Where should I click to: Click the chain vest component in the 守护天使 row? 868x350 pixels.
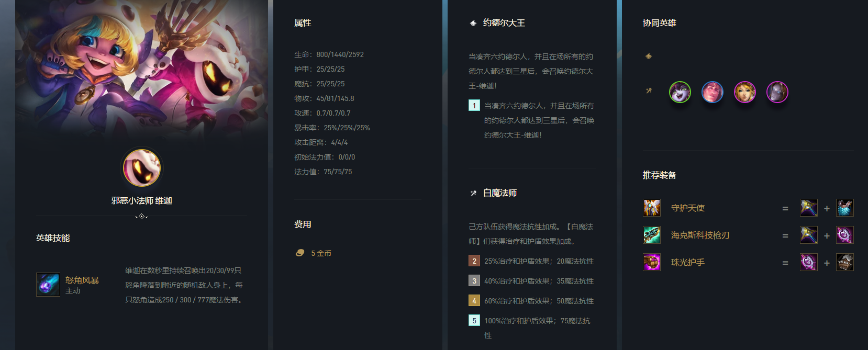click(x=845, y=208)
